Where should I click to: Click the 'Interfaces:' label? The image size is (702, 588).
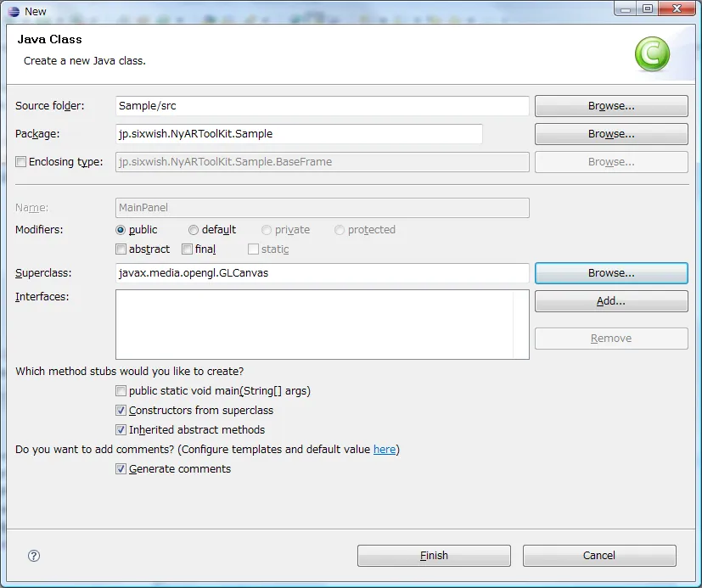click(42, 297)
